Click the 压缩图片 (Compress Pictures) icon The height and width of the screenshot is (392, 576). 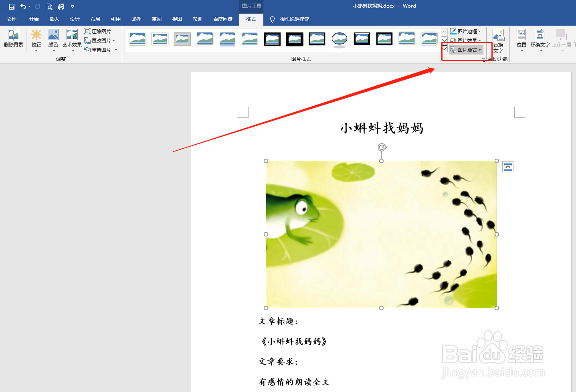(98, 31)
